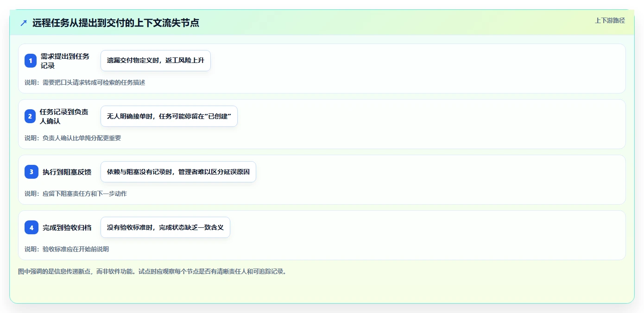Viewport: 644px width, 313px height.
Task: Click the 任务记录到负责人确认 step label
Action: [64, 116]
